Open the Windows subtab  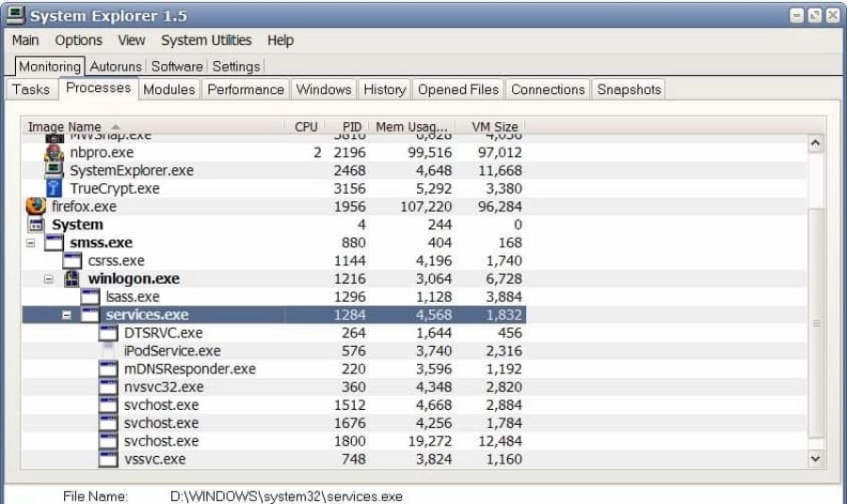pos(324,89)
